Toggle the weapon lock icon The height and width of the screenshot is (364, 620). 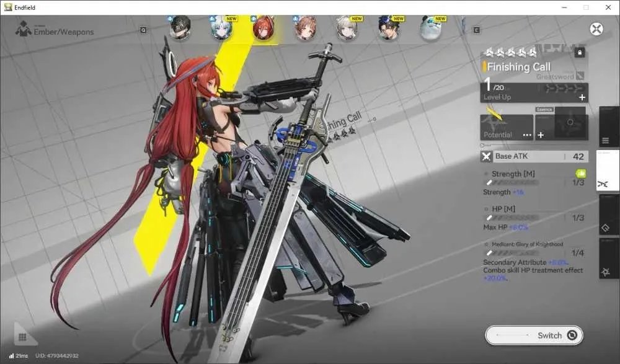[x=579, y=52]
